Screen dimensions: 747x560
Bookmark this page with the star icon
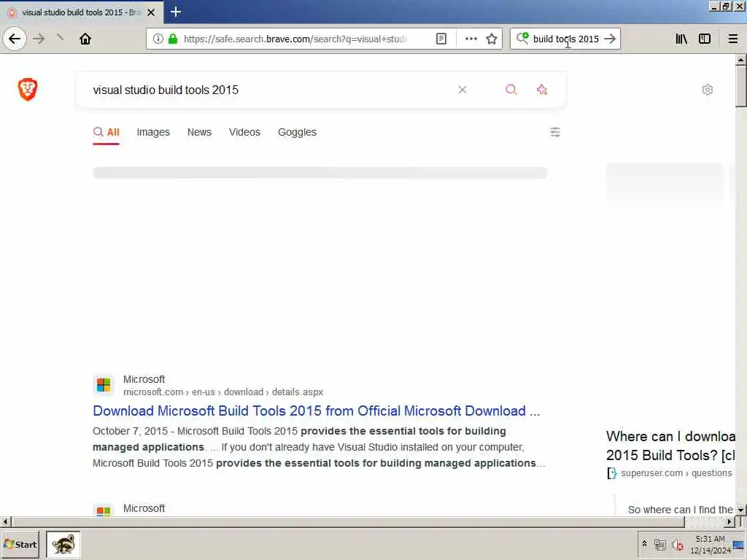point(492,39)
